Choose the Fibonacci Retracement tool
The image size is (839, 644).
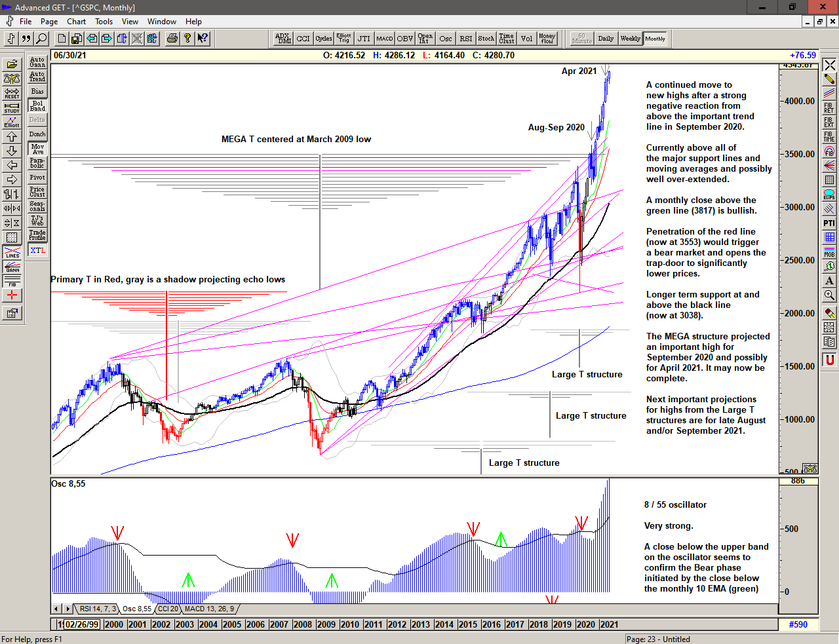[829, 107]
